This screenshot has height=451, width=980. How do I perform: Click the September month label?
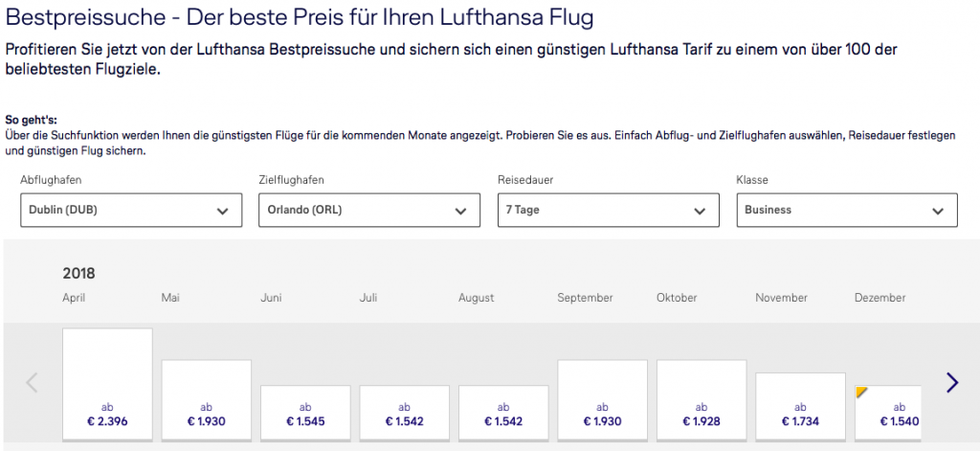point(585,298)
